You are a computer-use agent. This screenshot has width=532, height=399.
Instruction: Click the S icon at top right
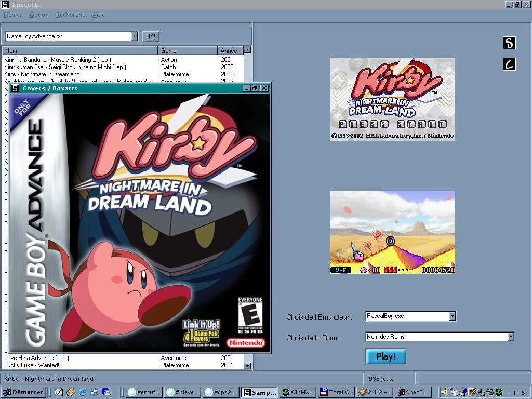tap(509, 43)
